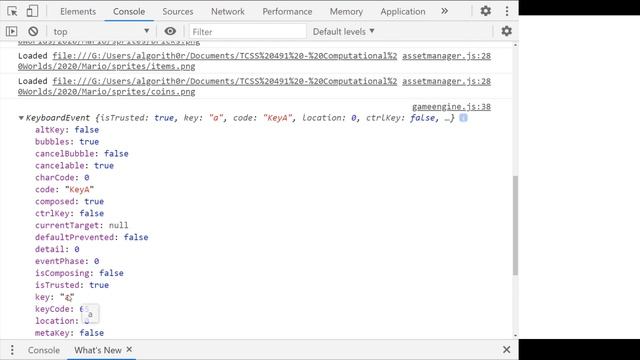
Task: Click the info icon after KeyboardEvent summary
Action: [463, 118]
